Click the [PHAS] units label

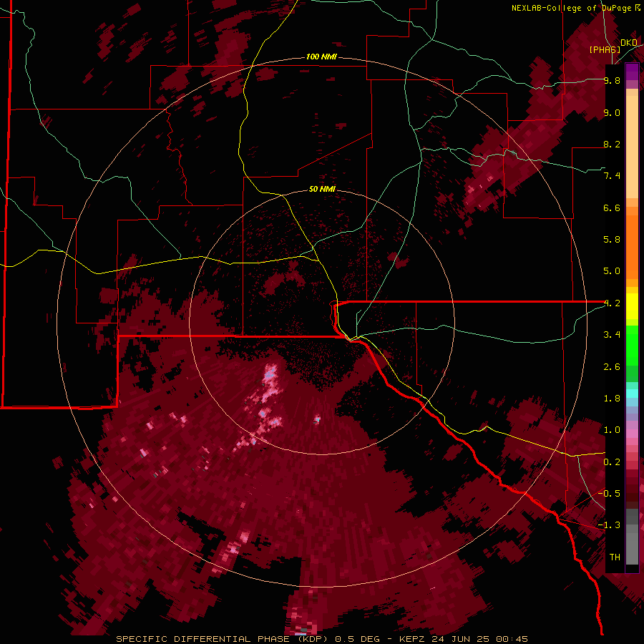(605, 49)
